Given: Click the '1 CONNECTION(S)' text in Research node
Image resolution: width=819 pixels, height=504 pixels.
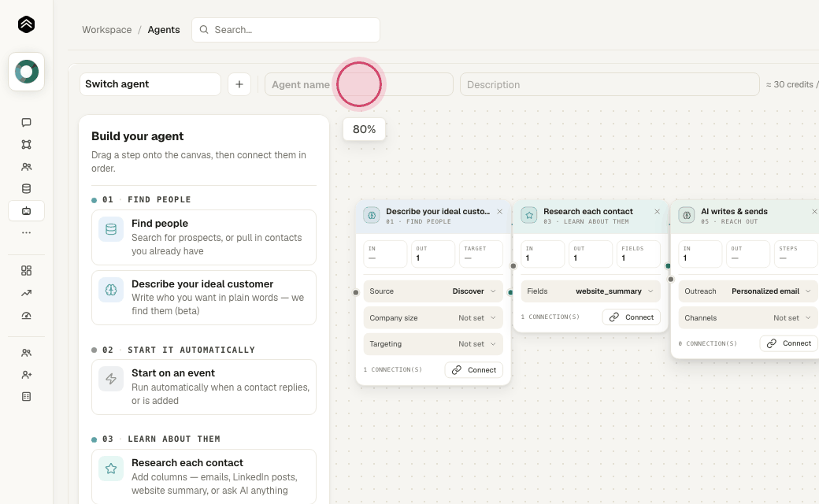Looking at the screenshot, I should pyautogui.click(x=550, y=317).
